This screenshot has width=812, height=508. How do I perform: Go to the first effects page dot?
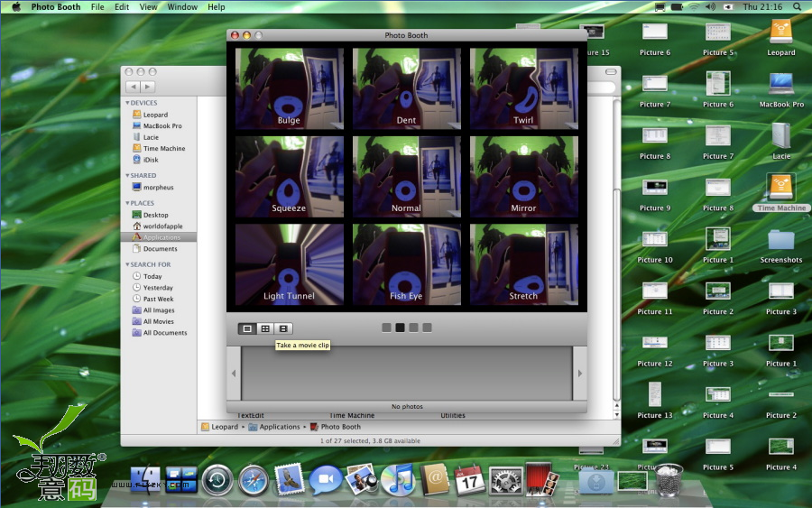[x=386, y=328]
